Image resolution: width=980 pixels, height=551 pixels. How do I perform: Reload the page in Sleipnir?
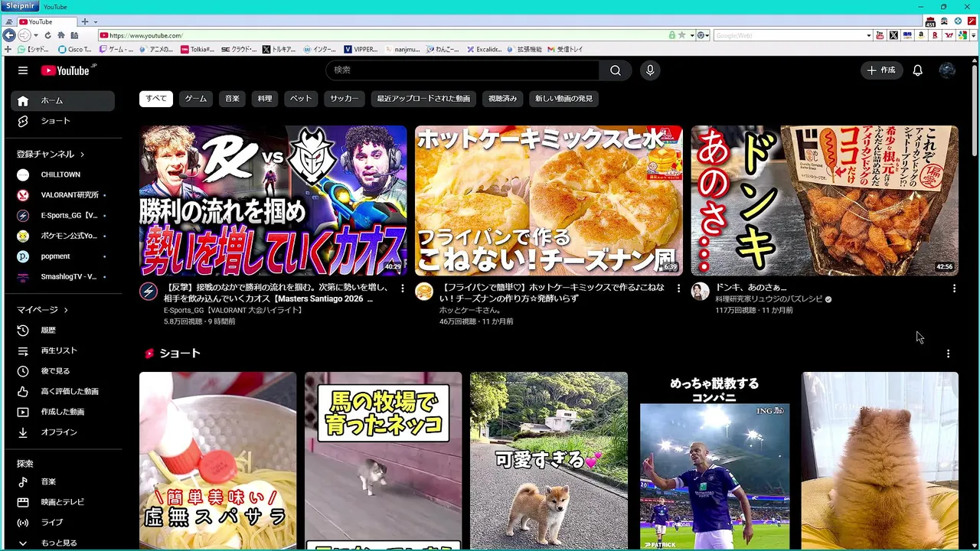pyautogui.click(x=47, y=35)
